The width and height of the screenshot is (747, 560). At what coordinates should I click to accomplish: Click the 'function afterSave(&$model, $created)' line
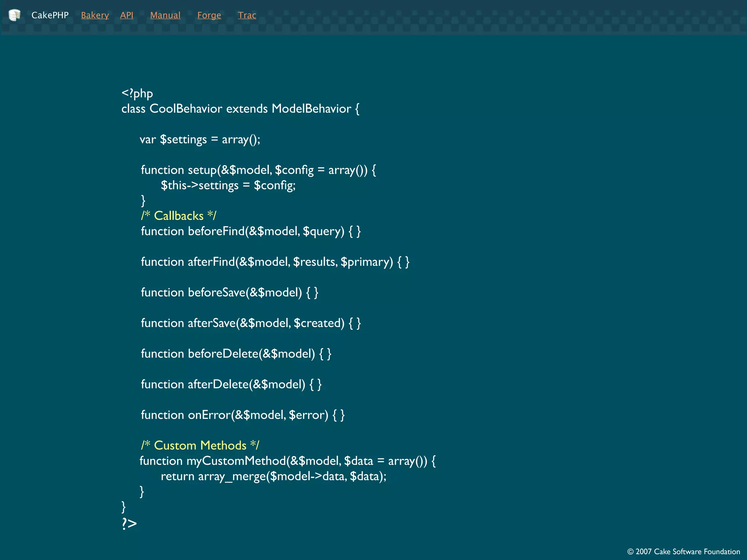251,323
